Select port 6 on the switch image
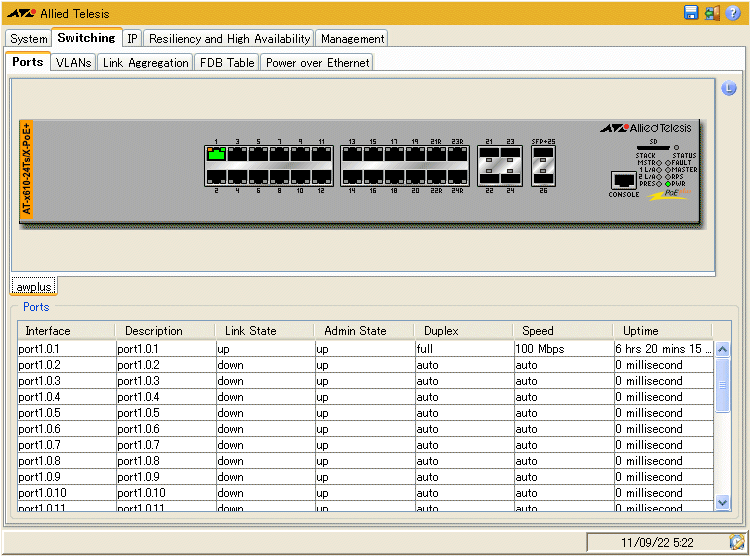The height and width of the screenshot is (556, 750). pyautogui.click(x=258, y=178)
